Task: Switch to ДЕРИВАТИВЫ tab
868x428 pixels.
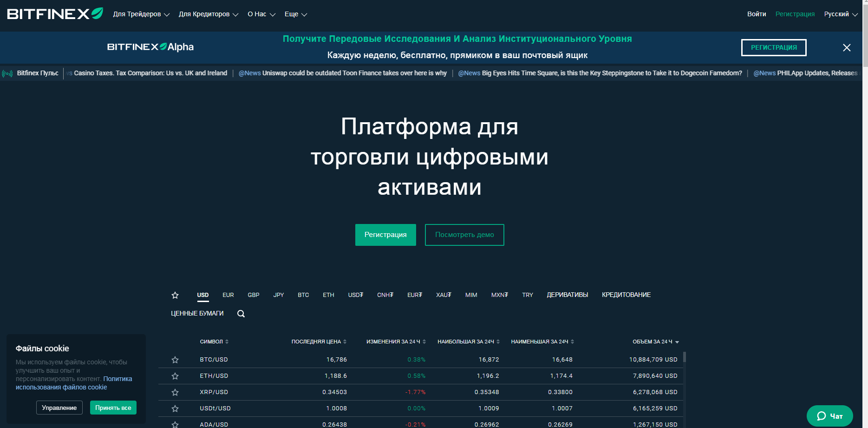Action: [x=568, y=295]
